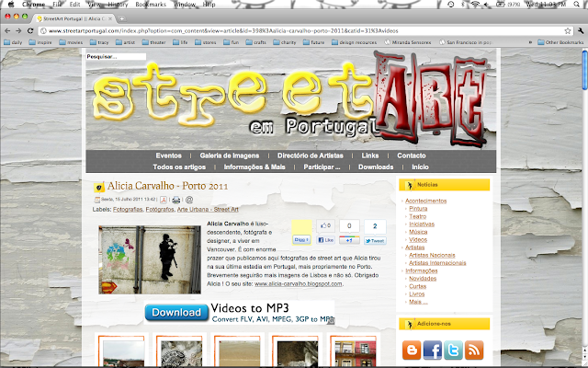Open the Edit menu
The height and width of the screenshot is (368, 588).
coord(74,4)
